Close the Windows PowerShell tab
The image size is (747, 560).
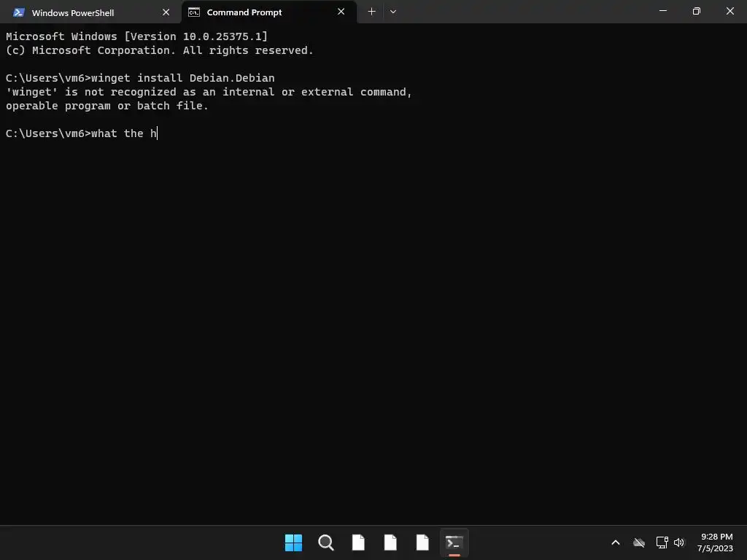coord(166,12)
